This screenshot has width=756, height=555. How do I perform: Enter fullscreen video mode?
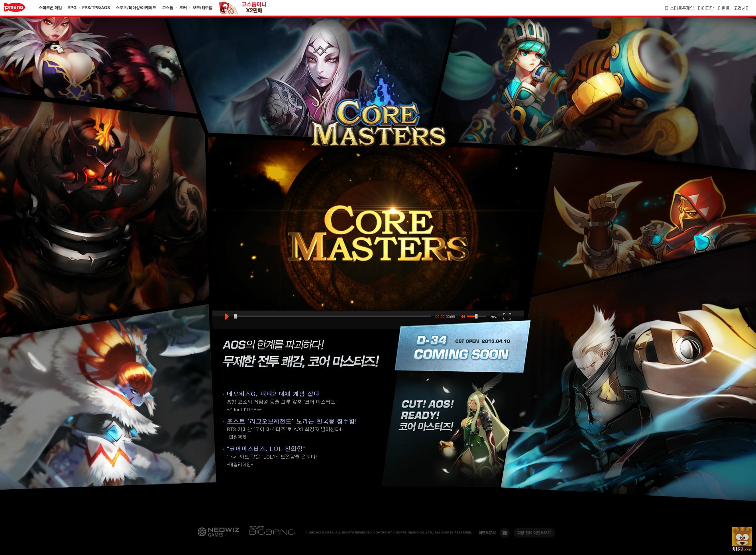(507, 316)
